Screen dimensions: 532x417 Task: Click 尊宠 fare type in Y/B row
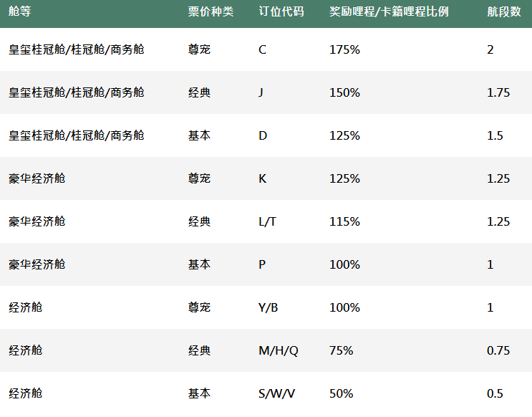(199, 307)
